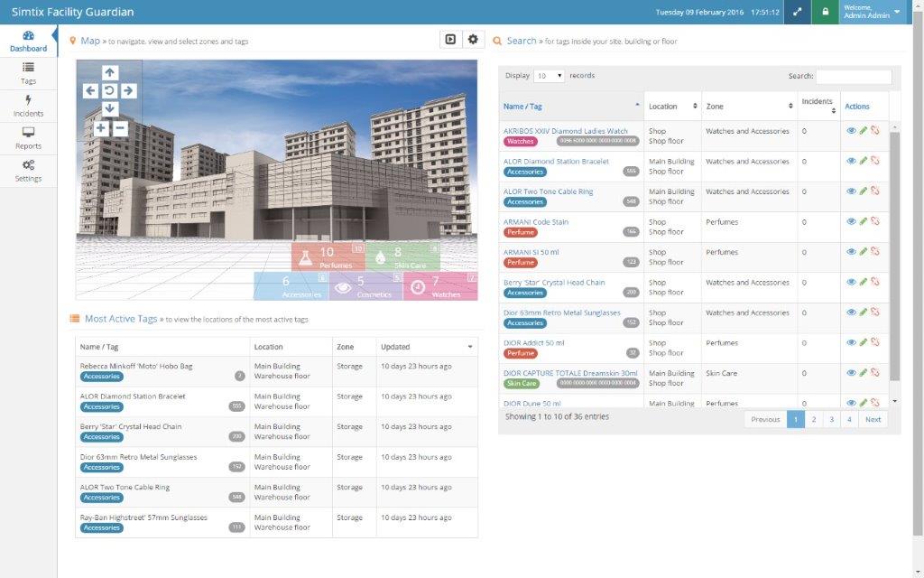The height and width of the screenshot is (578, 924).
Task: Show ALOR Diamond Station Bracelet via eye icon
Action: 851,161
